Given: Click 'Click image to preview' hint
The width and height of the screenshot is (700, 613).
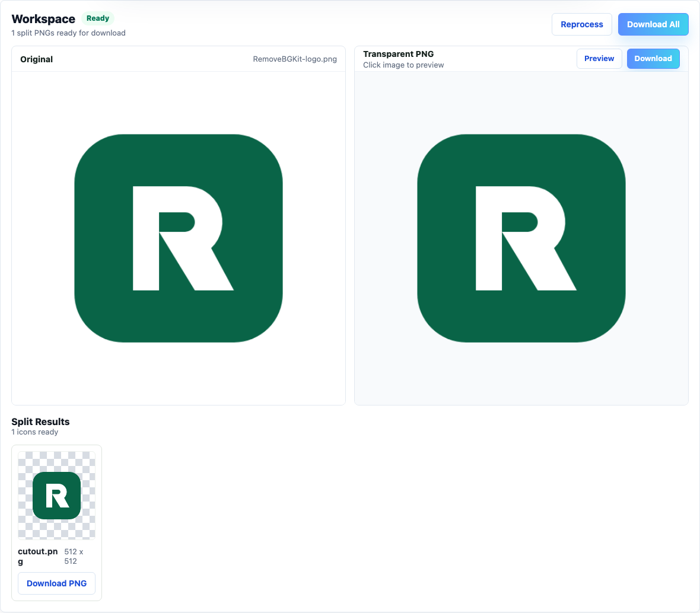Looking at the screenshot, I should tap(403, 65).
